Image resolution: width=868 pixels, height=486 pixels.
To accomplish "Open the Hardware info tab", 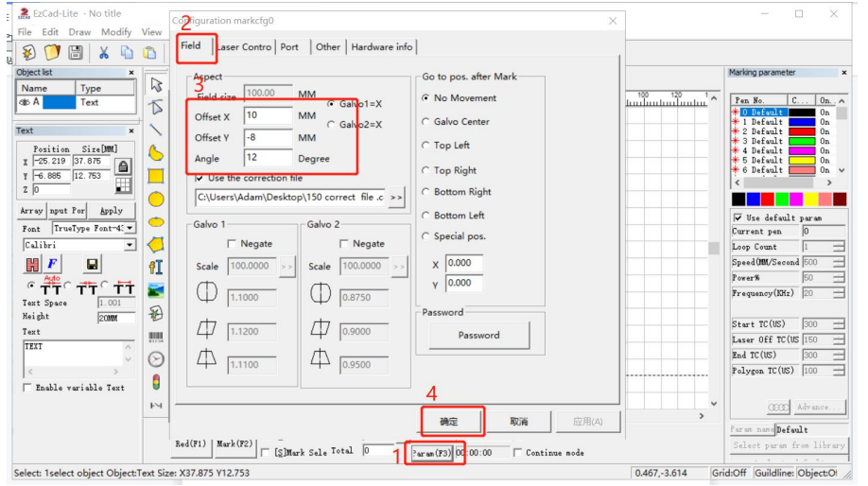I will (x=382, y=47).
